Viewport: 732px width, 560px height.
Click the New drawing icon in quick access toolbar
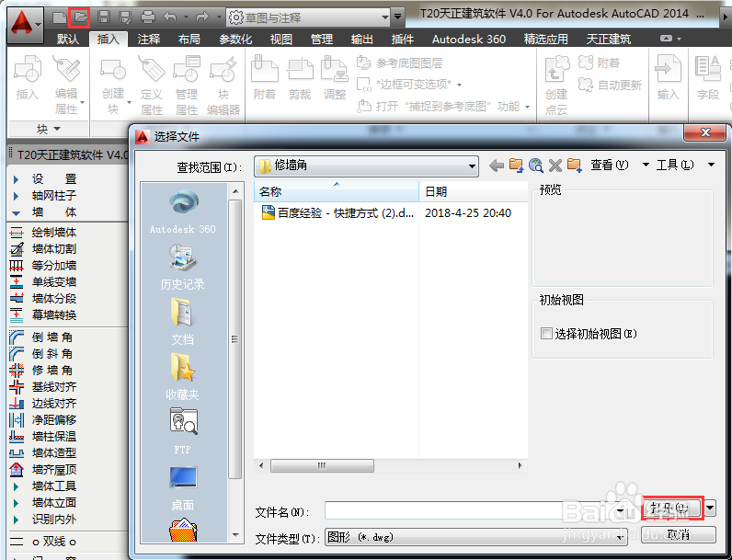59,17
